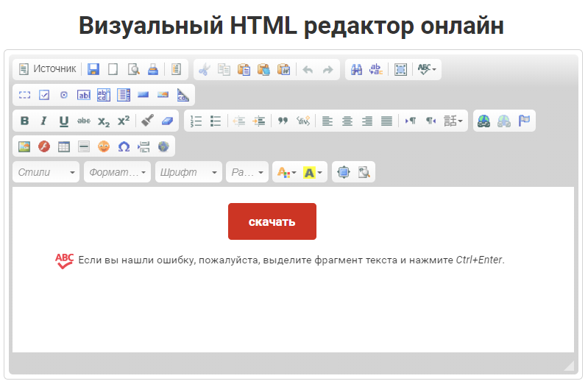Viewport: 588px width, 384px height.
Task: Toggle bulleted list
Action: pyautogui.click(x=216, y=121)
